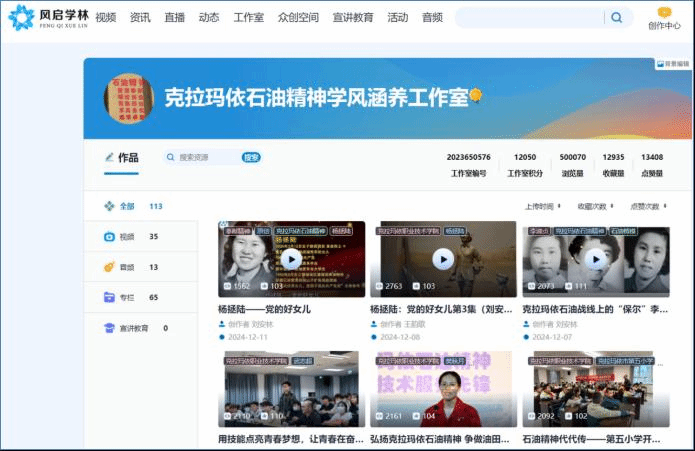
Task: Click the magnifier search icon in header
Action: [616, 17]
